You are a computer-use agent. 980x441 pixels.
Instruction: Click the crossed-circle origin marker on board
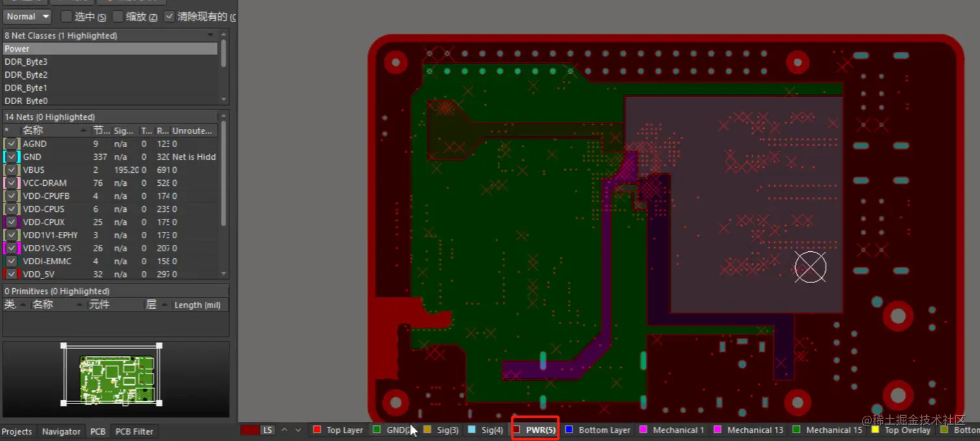click(x=810, y=267)
